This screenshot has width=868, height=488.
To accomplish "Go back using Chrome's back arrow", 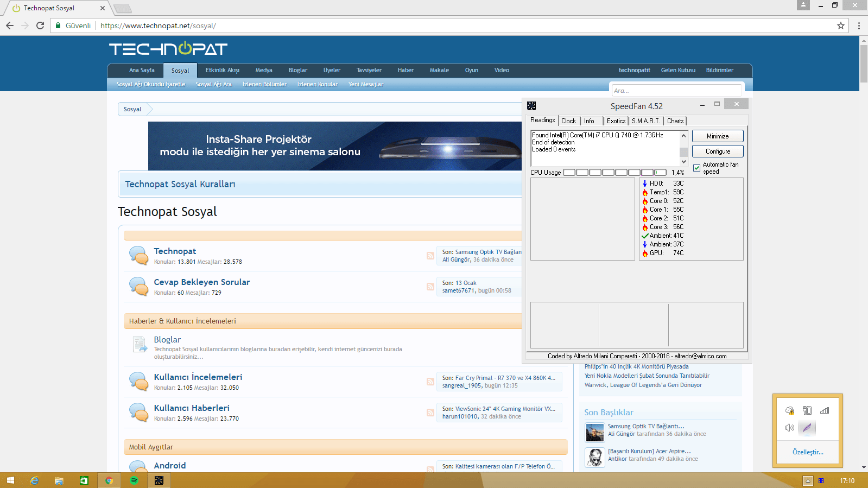I will (10, 26).
